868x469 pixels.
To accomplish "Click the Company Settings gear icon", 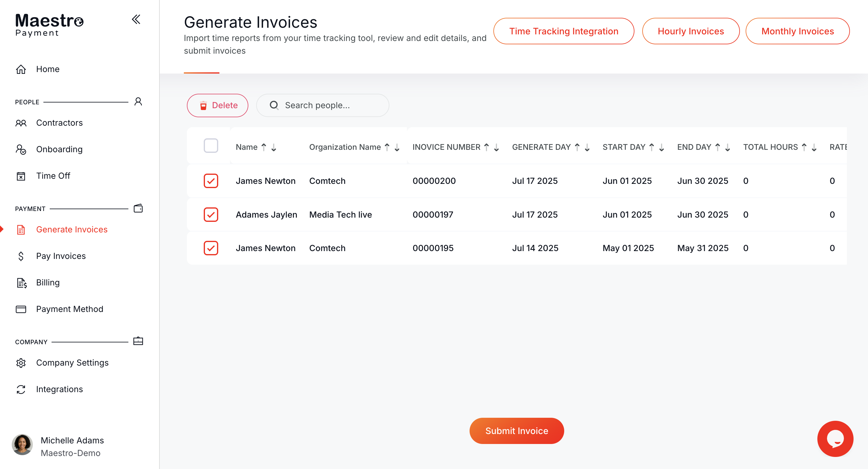I will (x=21, y=363).
